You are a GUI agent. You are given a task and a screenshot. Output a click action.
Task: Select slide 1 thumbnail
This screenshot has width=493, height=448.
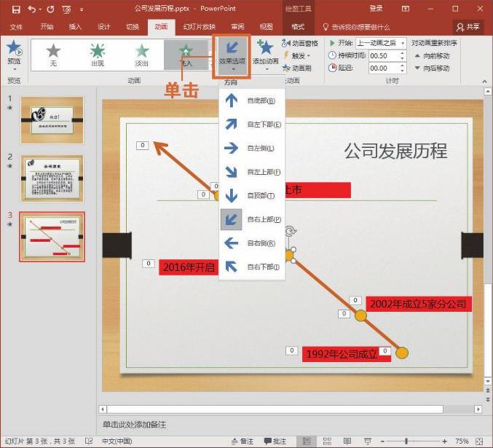coord(52,120)
